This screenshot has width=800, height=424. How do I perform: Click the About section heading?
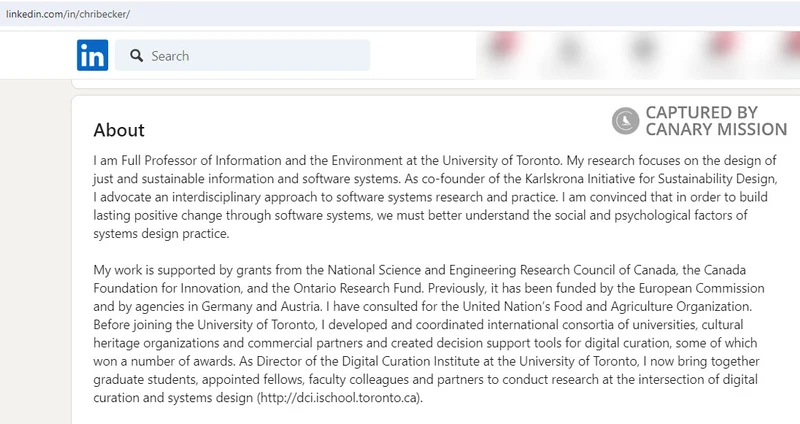click(119, 130)
